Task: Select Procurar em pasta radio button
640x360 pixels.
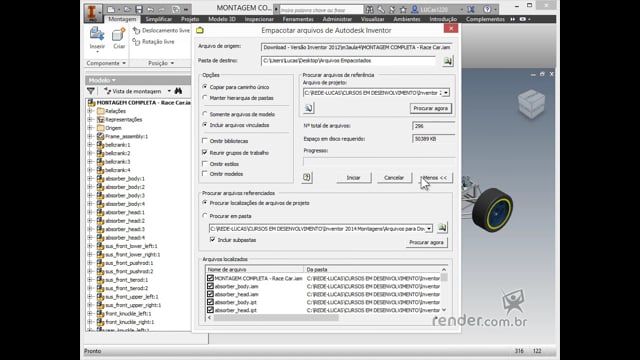Action: [x=205, y=216]
